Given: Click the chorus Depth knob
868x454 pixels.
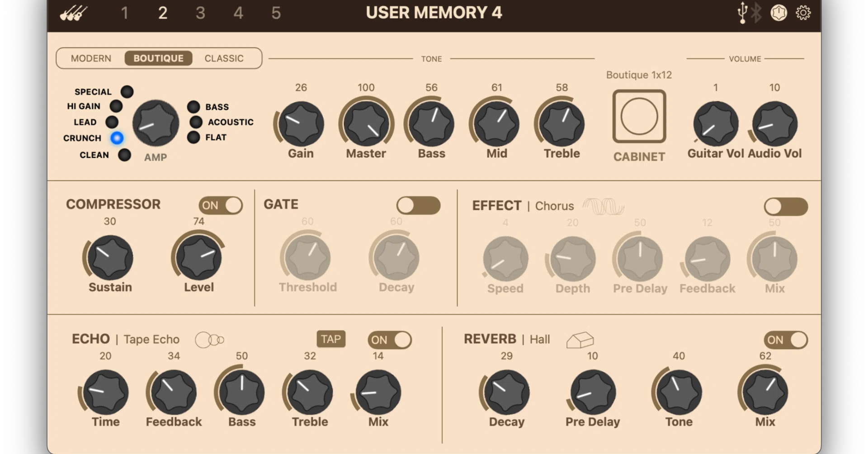Looking at the screenshot, I should point(572,259).
